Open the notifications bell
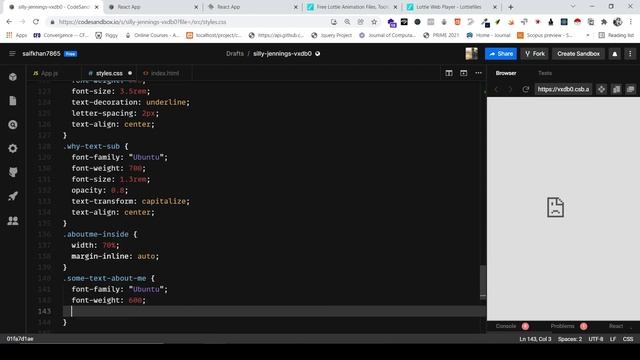This screenshot has height=360, width=640. pyautogui.click(x=615, y=53)
